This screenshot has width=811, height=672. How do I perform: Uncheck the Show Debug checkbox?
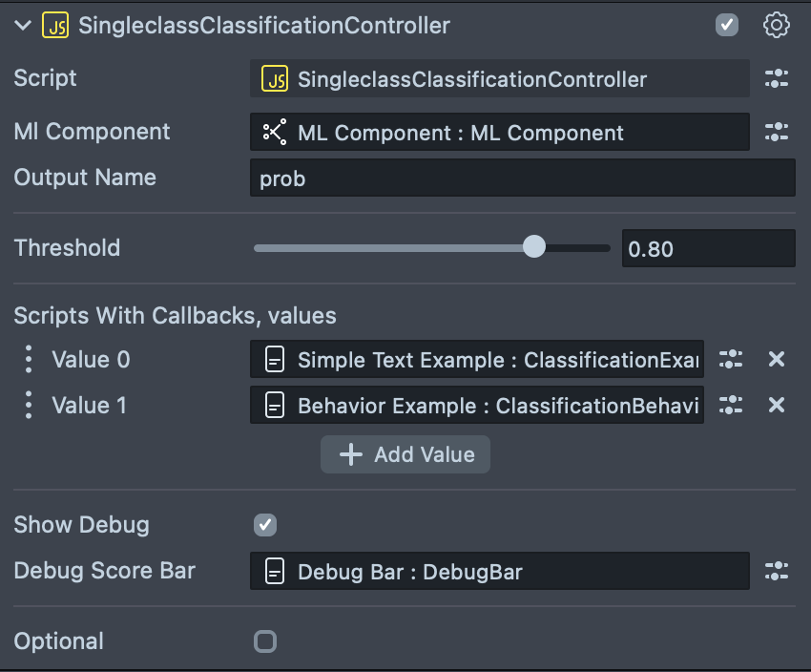pyautogui.click(x=265, y=525)
